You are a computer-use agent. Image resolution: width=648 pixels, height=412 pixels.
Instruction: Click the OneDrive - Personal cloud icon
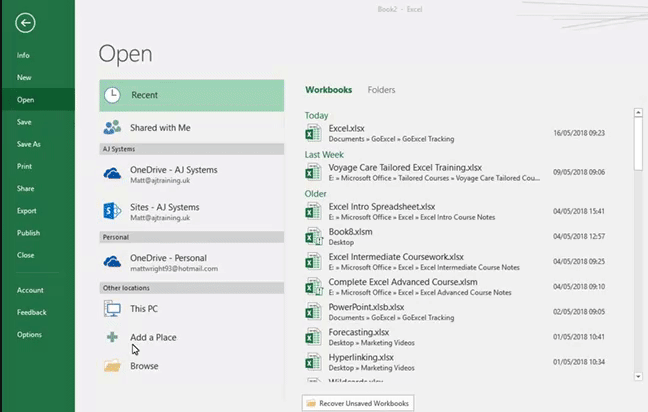point(112,262)
